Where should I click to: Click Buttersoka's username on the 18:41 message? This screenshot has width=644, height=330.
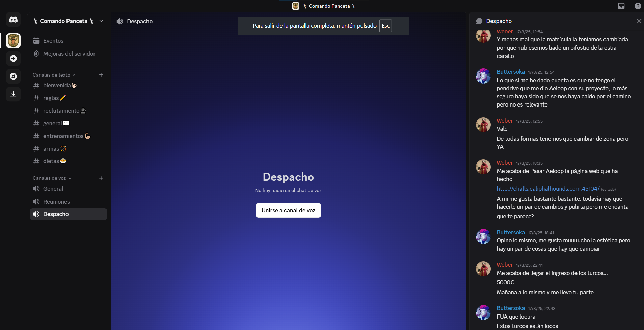pyautogui.click(x=511, y=232)
